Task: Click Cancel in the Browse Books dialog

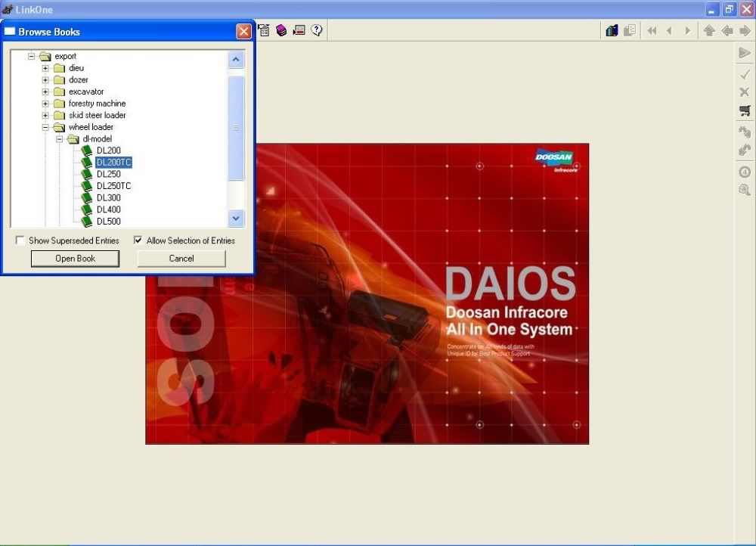Action: (181, 259)
